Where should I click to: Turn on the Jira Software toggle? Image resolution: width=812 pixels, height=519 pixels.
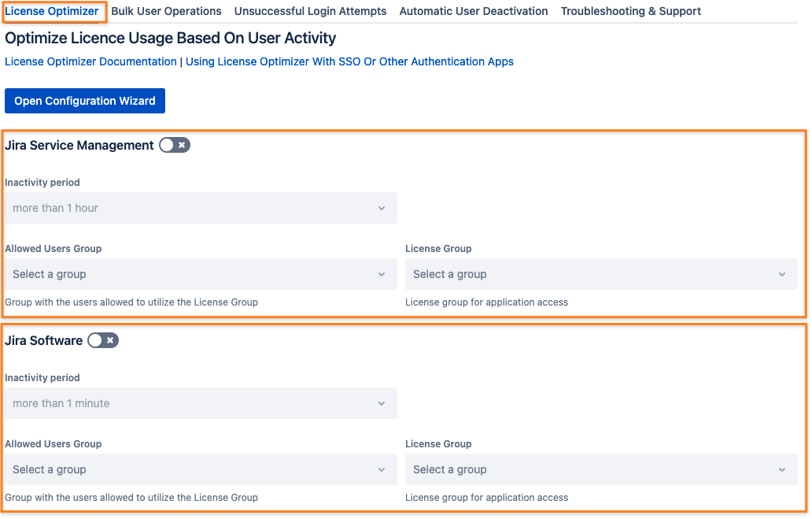pyautogui.click(x=102, y=340)
